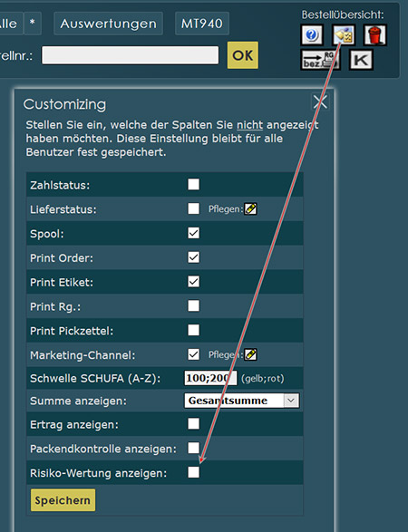The width and height of the screenshot is (408, 532).
Task: Tick the Print Pickzettel checkbox
Action: (x=193, y=330)
